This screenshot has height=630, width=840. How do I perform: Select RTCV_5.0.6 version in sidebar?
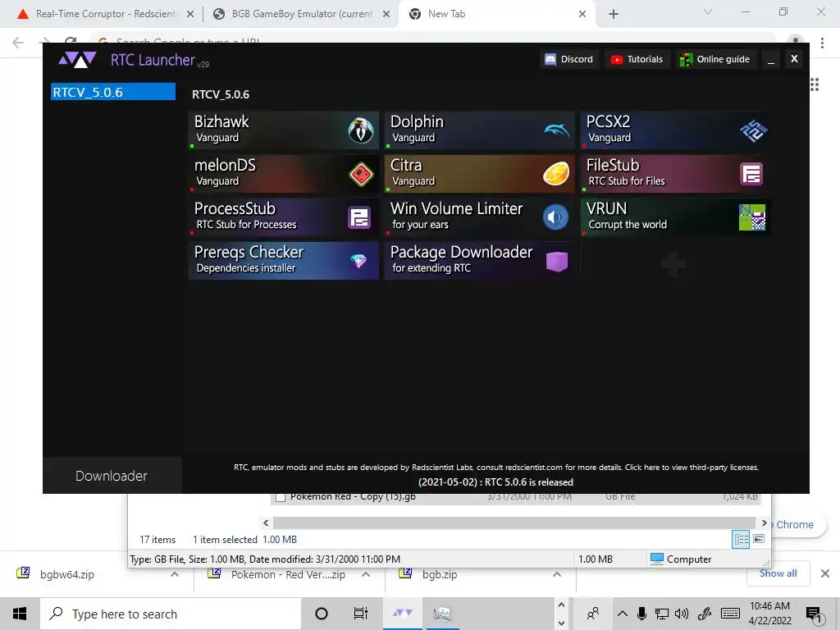[113, 92]
